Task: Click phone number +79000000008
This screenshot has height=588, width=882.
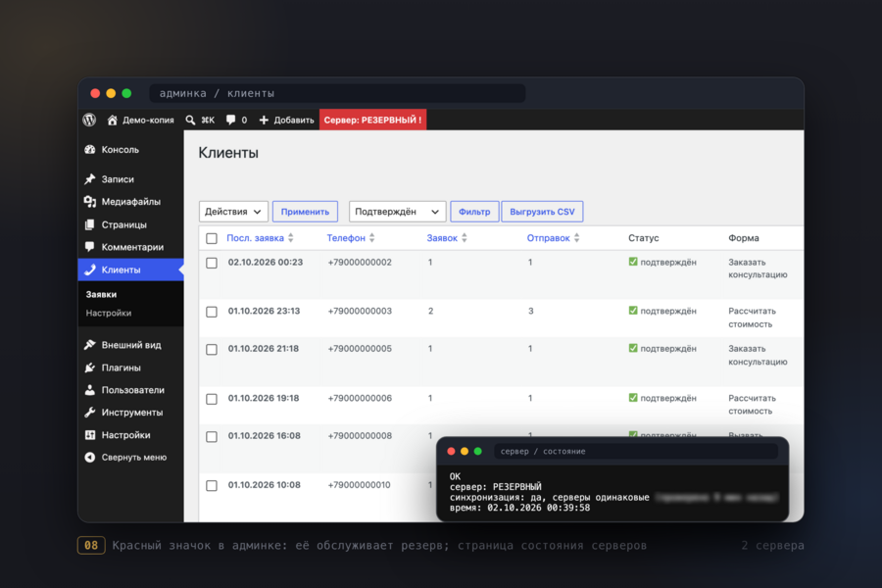Action: coord(360,435)
